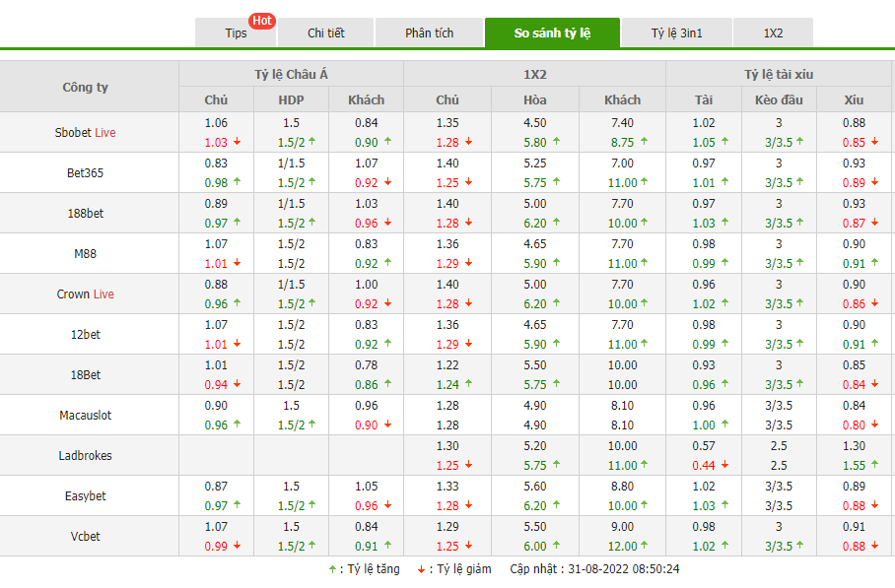Screen dimensions: 895x588
Task: Click the red down arrow in the legend
Action: tap(420, 569)
